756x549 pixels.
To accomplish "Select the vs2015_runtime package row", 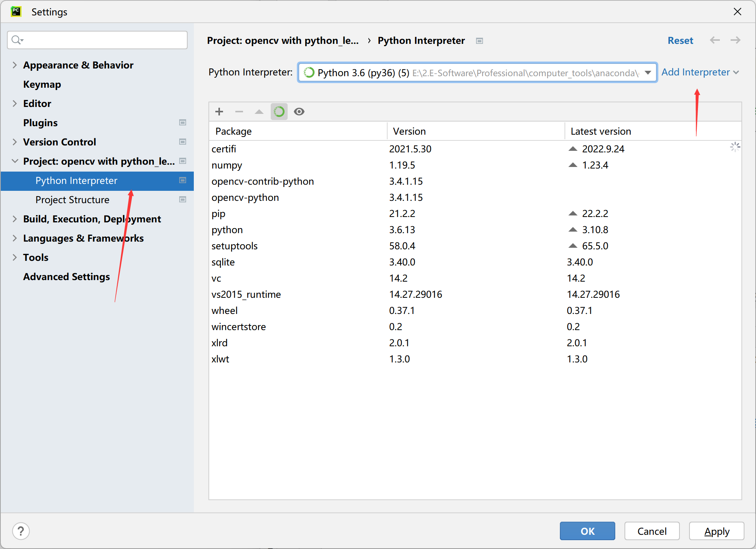I will tap(475, 294).
